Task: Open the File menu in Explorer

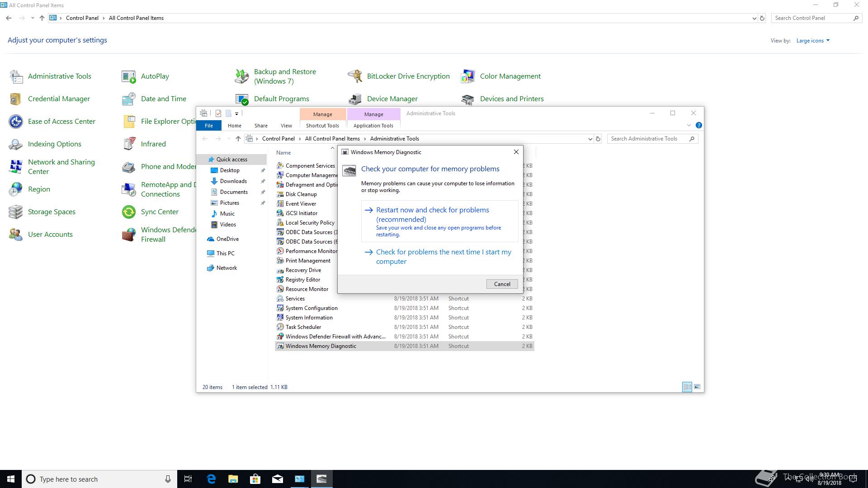Action: pyautogui.click(x=208, y=126)
